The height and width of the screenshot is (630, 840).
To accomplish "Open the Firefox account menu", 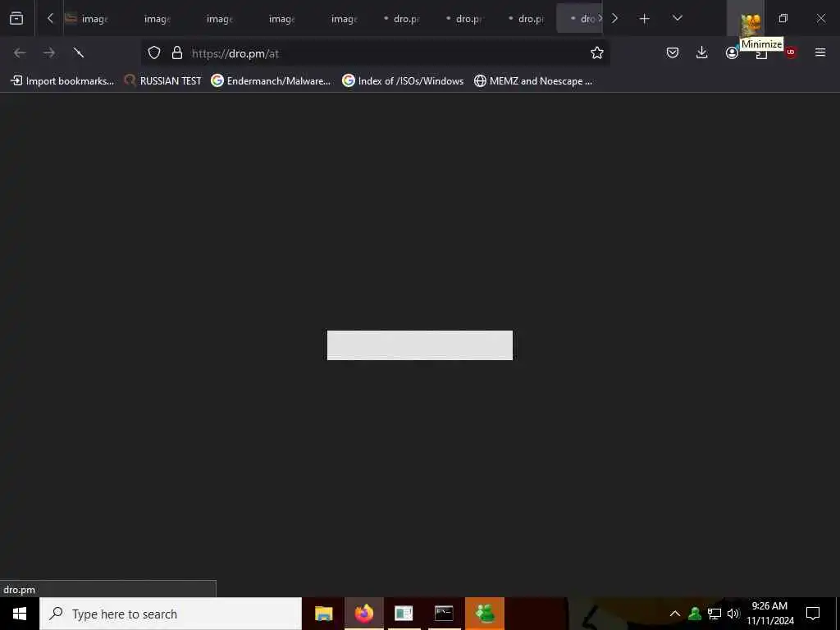I will (731, 52).
